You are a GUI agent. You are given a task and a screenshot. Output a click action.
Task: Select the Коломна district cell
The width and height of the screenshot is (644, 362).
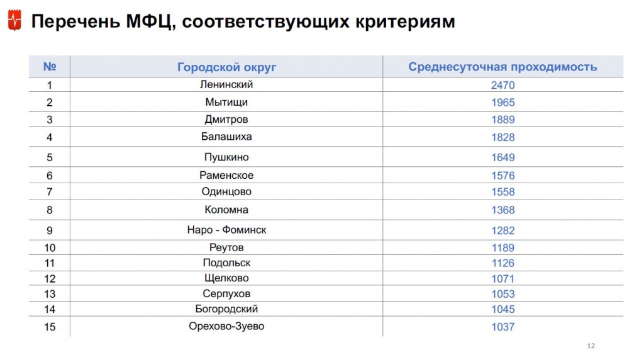[226, 210]
